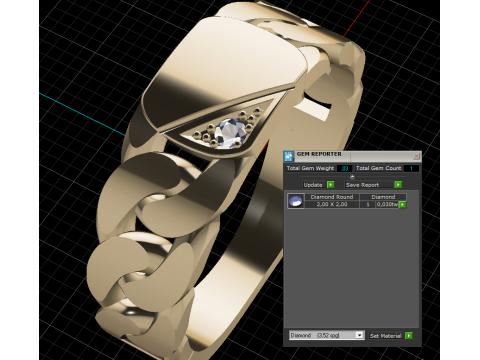Click the Total Gem Weight value .03
The width and height of the screenshot is (480, 360).
(344, 168)
